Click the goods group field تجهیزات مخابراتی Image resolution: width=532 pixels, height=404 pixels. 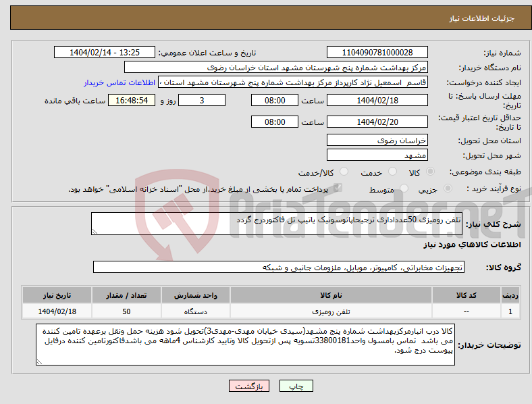point(279,267)
